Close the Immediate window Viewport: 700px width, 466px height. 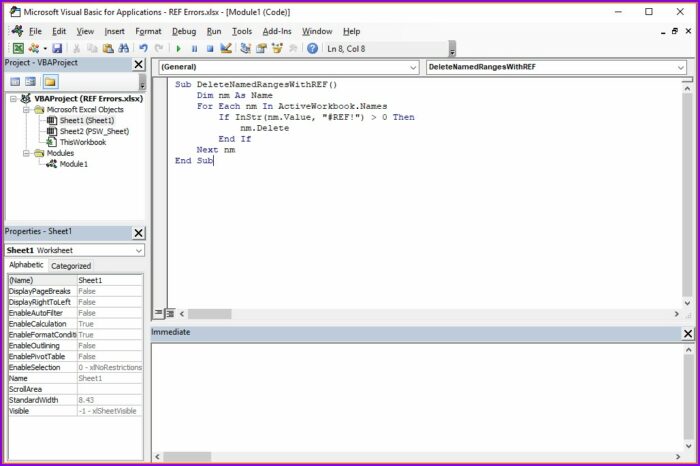point(688,333)
